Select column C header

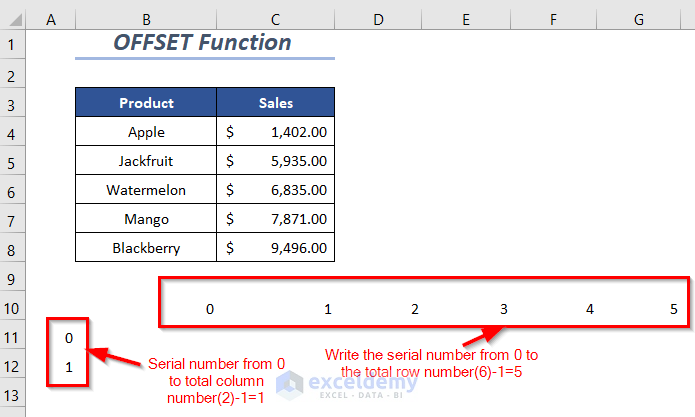tap(275, 19)
